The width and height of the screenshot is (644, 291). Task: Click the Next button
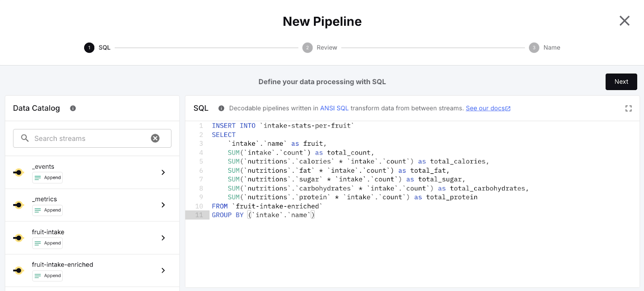621,82
